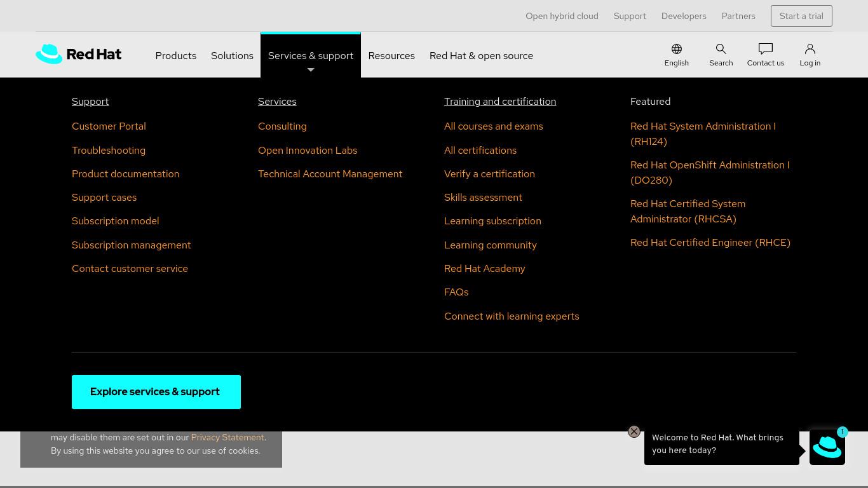Click the Contact us chat icon
Screen dimensions: 868x488
(765, 55)
